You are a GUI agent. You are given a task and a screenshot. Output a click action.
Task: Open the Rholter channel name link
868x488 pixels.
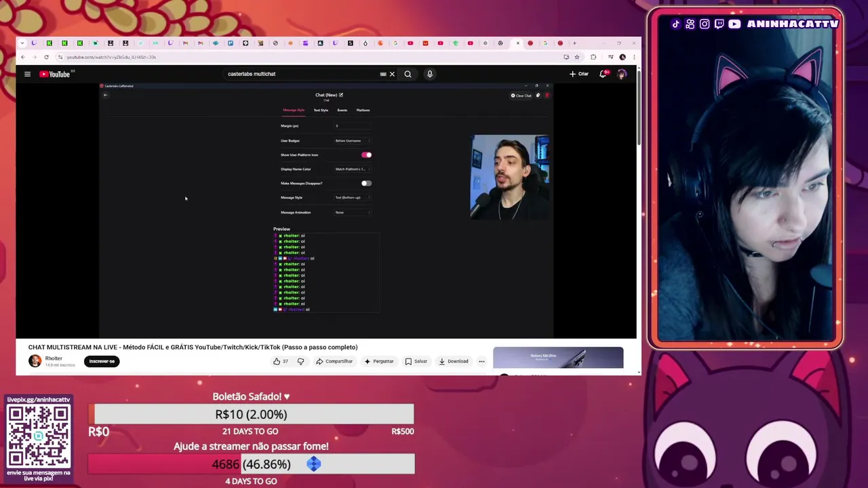point(54,359)
